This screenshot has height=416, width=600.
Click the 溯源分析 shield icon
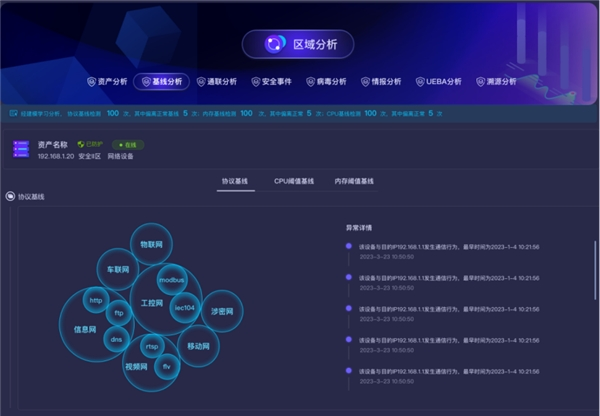tap(482, 82)
